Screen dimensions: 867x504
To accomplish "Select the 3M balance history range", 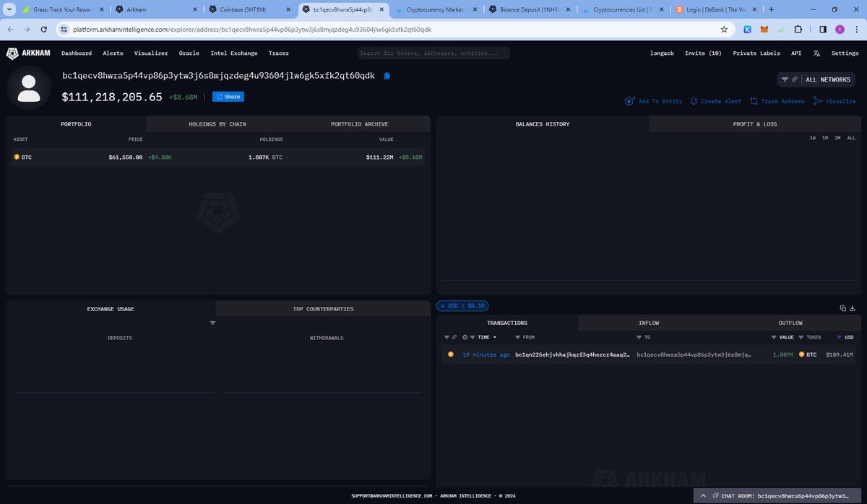I will tap(837, 138).
